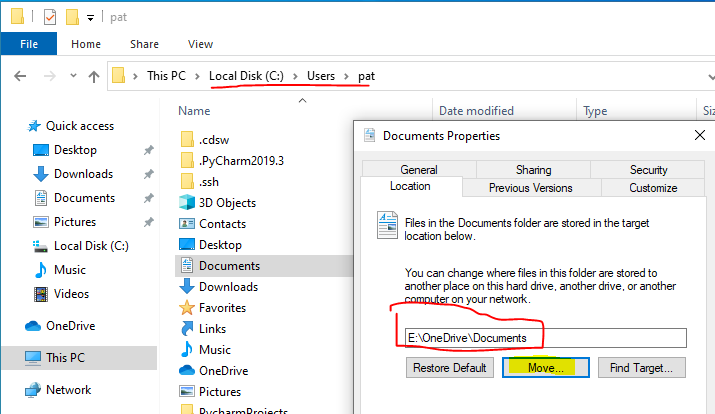Switch to the View ribbon tab
Screen dimensions: 715x414
point(200,44)
